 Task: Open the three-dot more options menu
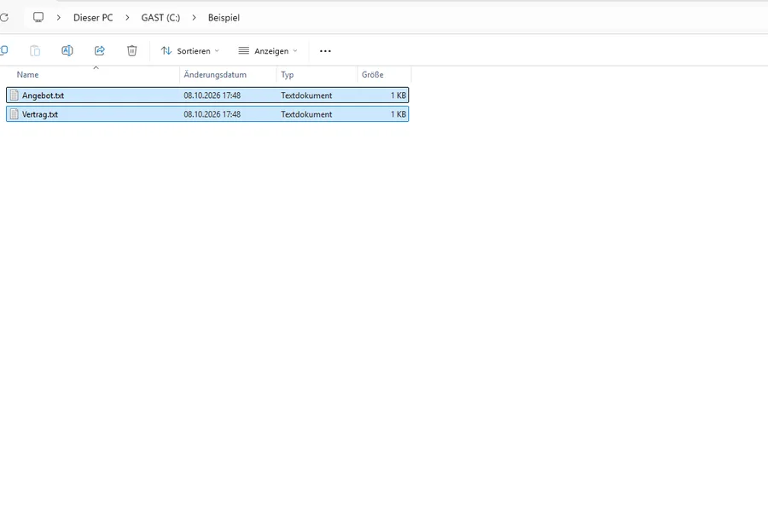click(325, 51)
